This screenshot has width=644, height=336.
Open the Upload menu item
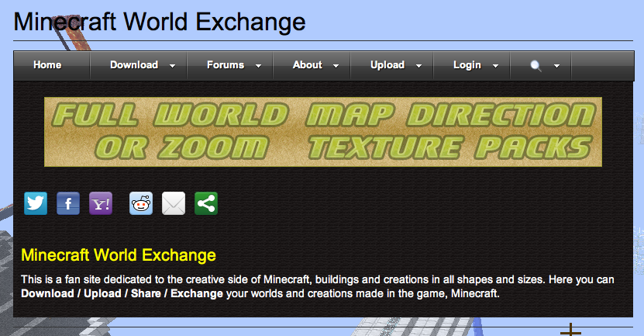coord(387,65)
